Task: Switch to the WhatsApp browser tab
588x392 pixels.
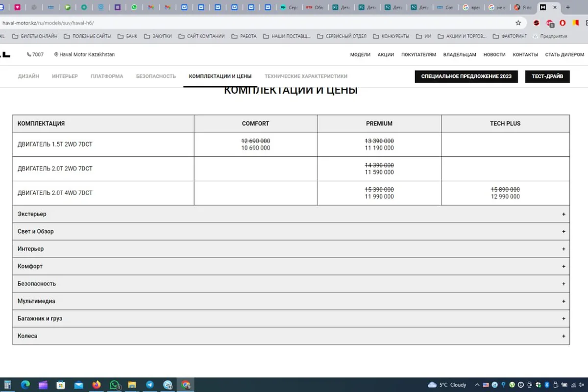Action: coord(134,7)
